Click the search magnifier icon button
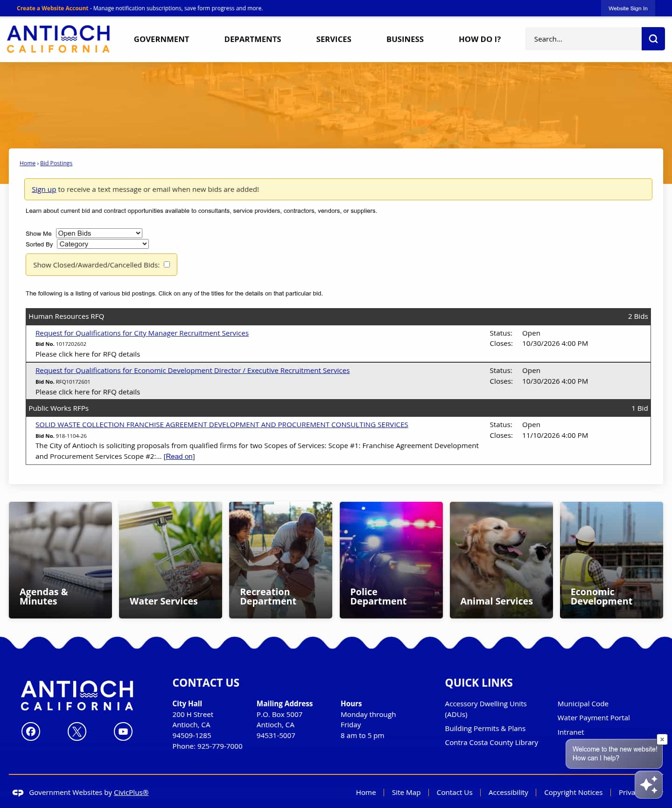The height and width of the screenshot is (808, 672). click(653, 39)
